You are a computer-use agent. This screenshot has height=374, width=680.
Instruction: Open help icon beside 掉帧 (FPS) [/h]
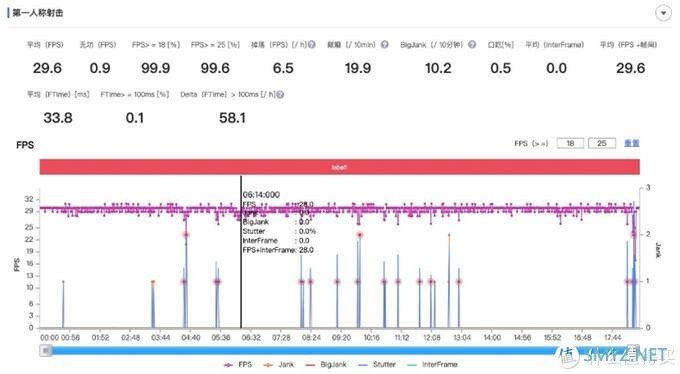(x=311, y=45)
